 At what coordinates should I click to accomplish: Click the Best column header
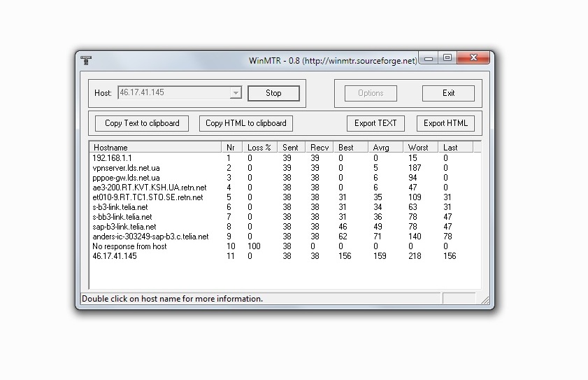click(x=350, y=147)
